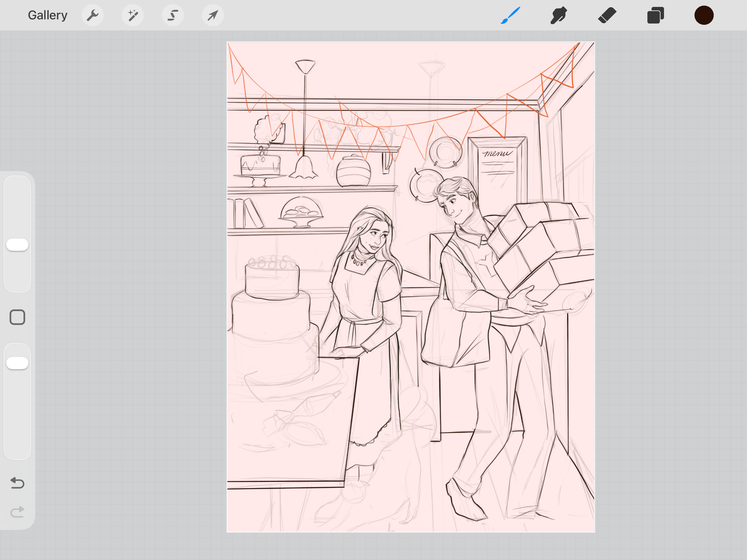Open the Layers panel
Screen dimensions: 747x560
(656, 15)
